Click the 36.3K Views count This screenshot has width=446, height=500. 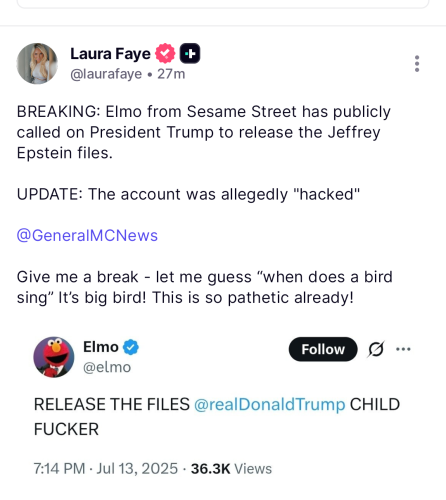point(231,469)
